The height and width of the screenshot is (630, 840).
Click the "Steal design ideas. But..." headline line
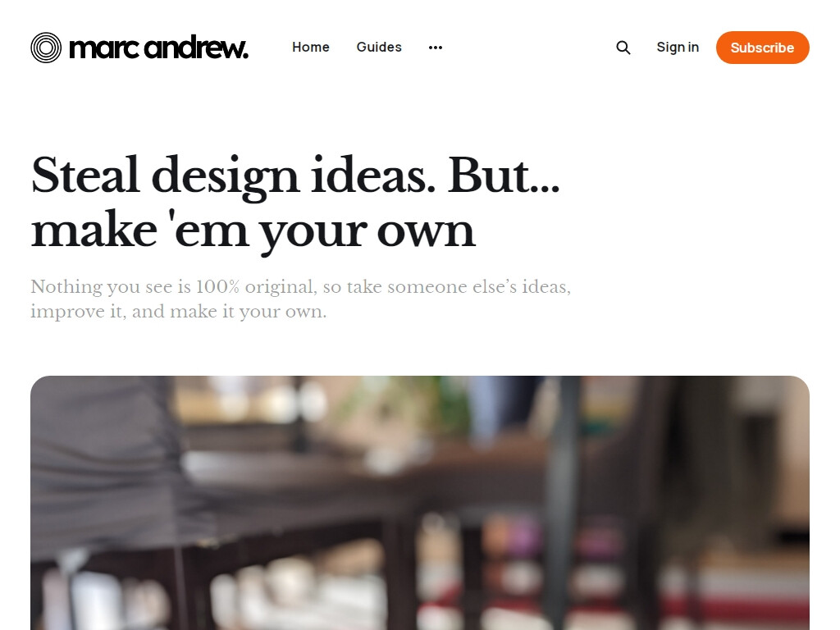[295, 176]
